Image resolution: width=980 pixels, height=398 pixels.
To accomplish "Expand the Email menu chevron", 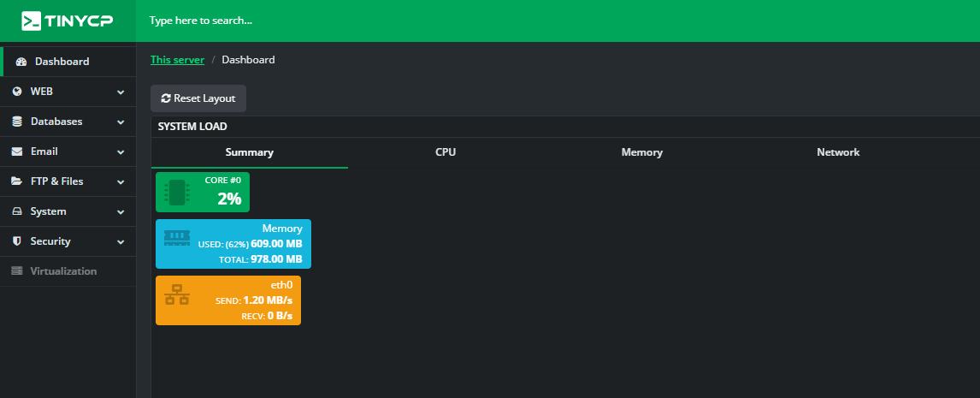I will click(x=121, y=152).
